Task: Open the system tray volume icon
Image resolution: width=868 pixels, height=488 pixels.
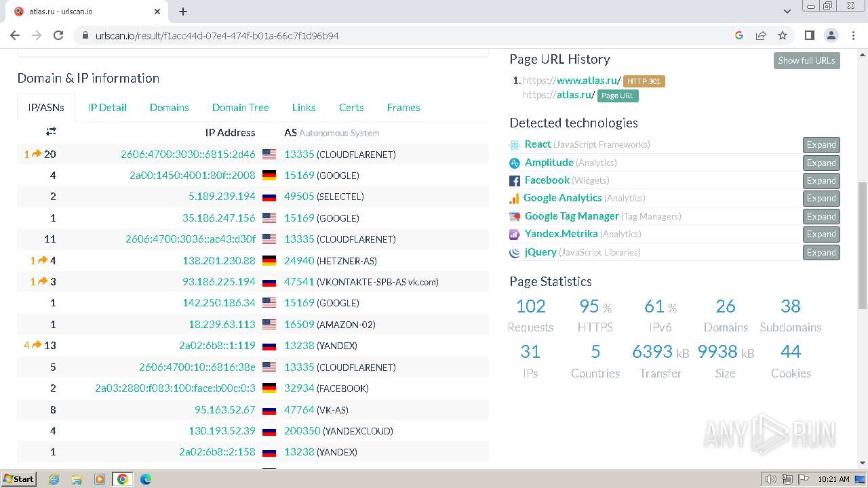Action: 770,479
